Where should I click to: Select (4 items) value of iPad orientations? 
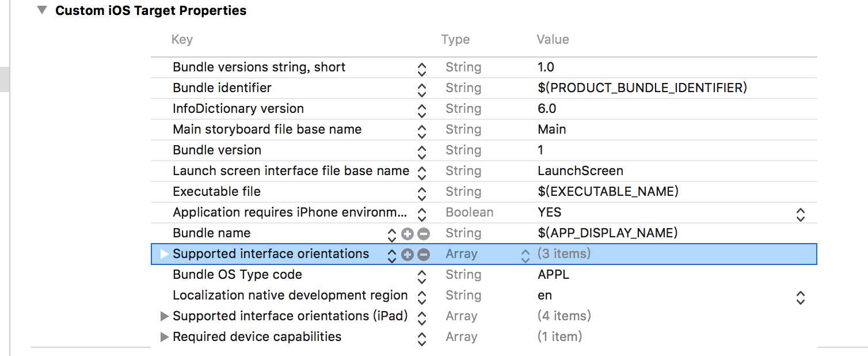click(x=564, y=316)
